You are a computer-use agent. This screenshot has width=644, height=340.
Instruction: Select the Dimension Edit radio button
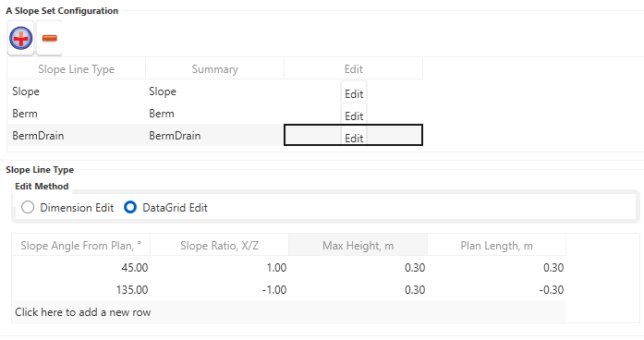pyautogui.click(x=28, y=207)
